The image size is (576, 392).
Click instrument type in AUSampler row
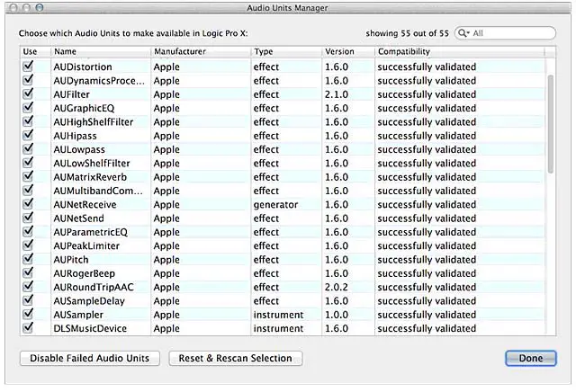coord(278,315)
